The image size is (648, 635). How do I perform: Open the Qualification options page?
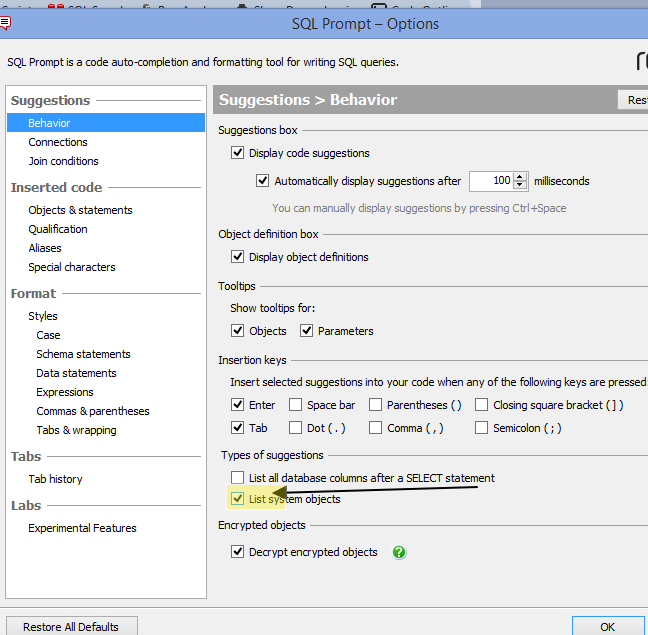pyautogui.click(x=58, y=229)
